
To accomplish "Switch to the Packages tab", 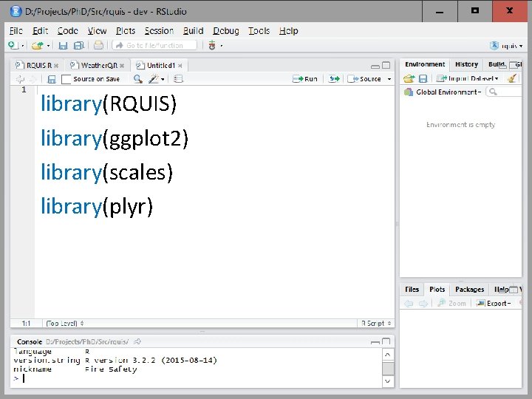I will point(470,290).
